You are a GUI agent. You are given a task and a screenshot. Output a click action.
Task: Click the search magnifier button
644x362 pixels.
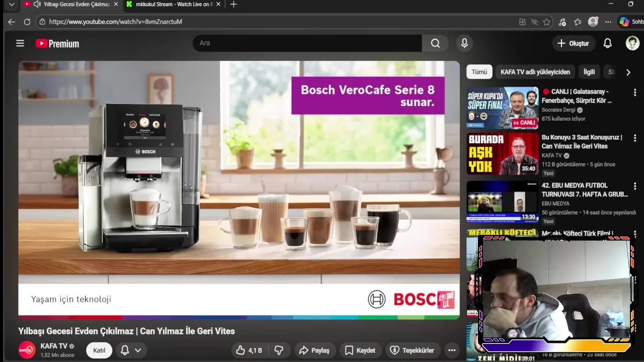435,43
